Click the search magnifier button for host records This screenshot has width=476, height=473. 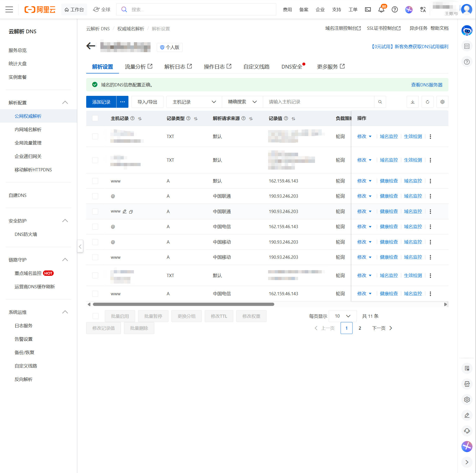tap(380, 102)
